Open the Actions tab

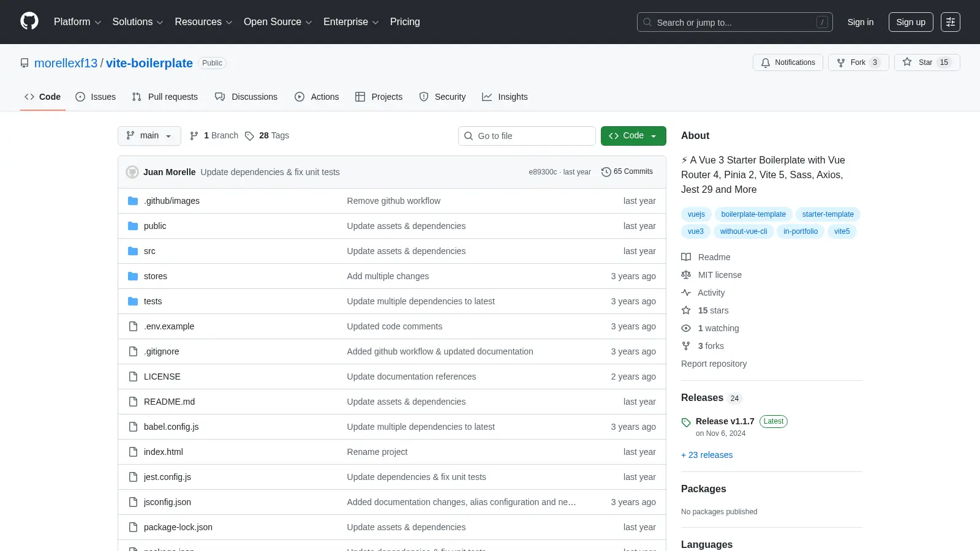point(317,97)
